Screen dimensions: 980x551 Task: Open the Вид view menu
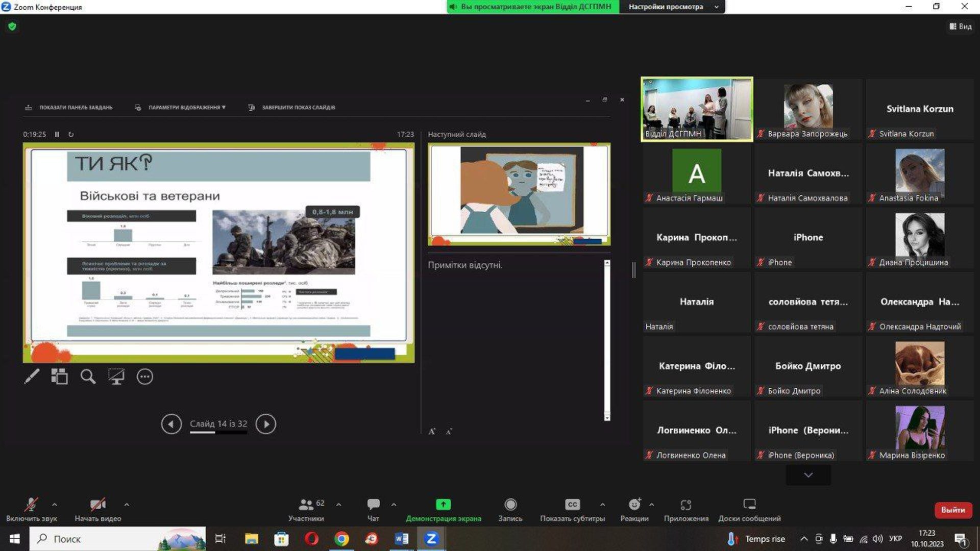960,27
